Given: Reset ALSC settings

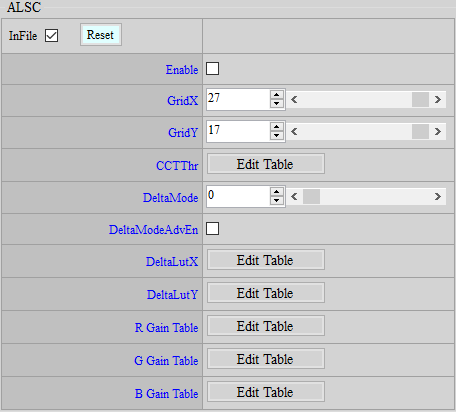Looking at the screenshot, I should [101, 35].
